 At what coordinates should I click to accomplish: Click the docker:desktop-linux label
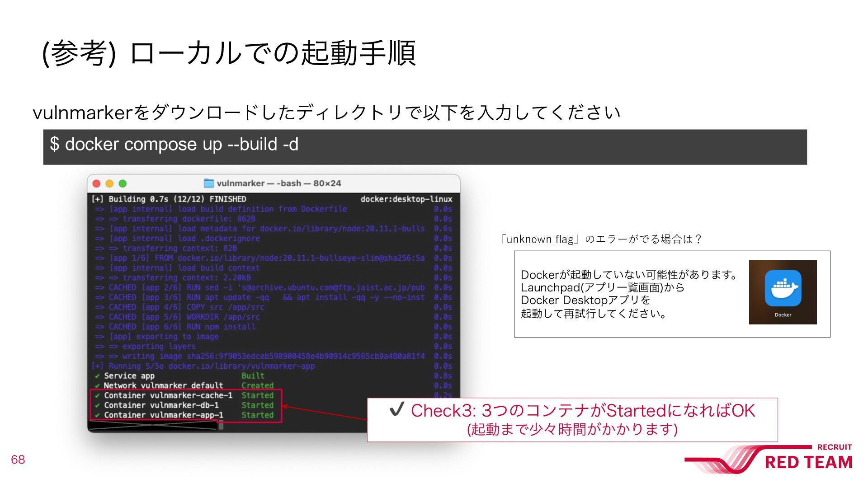[x=406, y=199]
